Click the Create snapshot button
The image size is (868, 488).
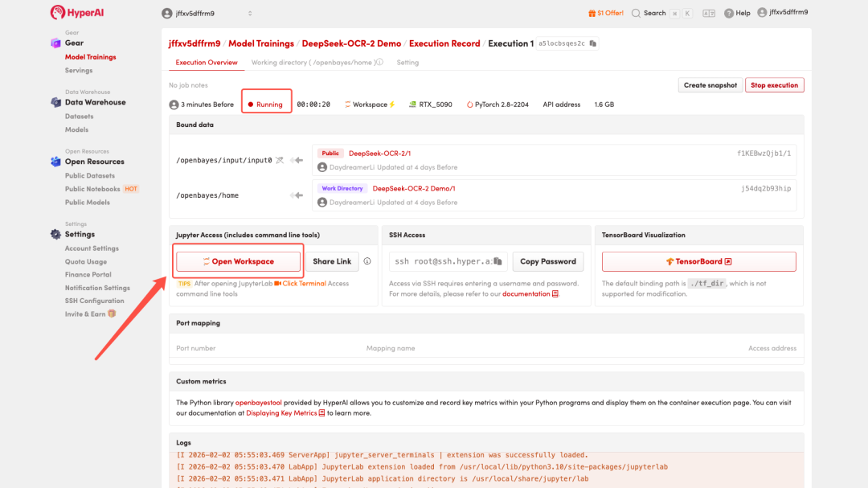coord(710,85)
